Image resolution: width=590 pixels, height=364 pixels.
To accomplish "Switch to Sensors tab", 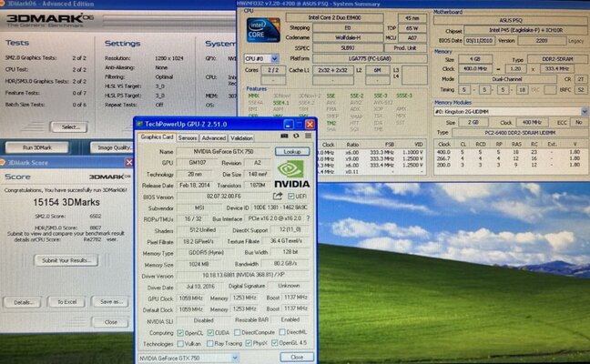I will click(188, 138).
